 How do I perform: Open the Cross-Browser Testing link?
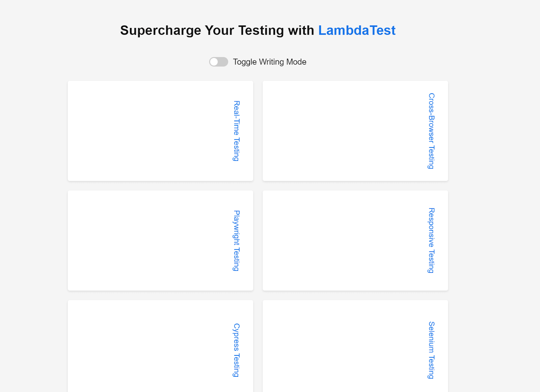tap(431, 131)
